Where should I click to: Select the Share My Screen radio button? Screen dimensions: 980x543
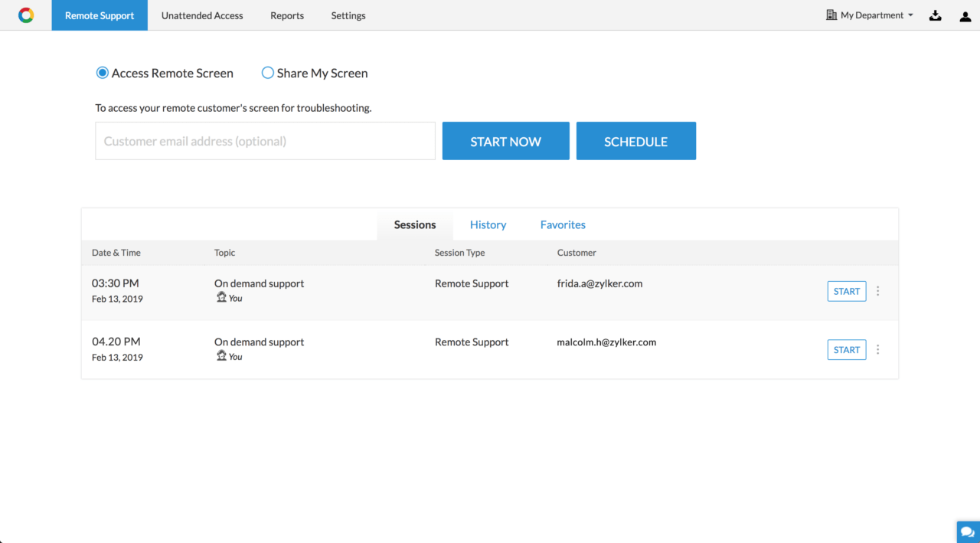[268, 73]
